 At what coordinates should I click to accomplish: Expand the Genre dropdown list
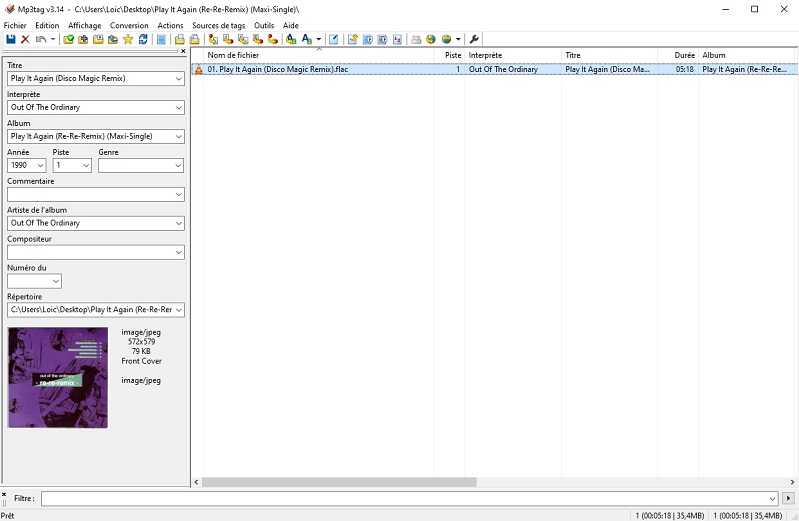[177, 166]
